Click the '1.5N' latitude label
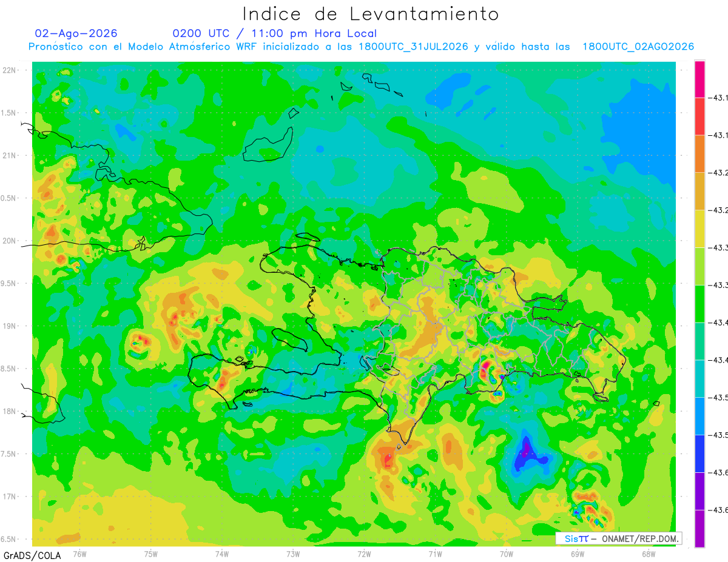728x562 pixels. 9,113
